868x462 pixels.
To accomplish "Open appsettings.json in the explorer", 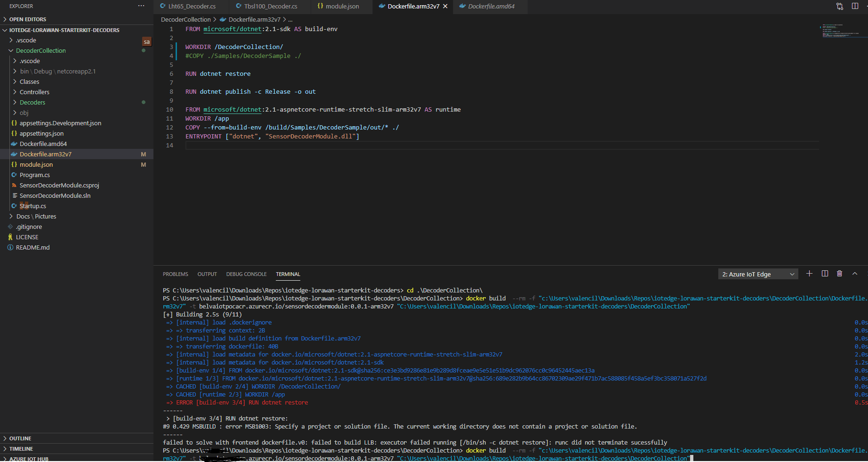I will point(77,133).
